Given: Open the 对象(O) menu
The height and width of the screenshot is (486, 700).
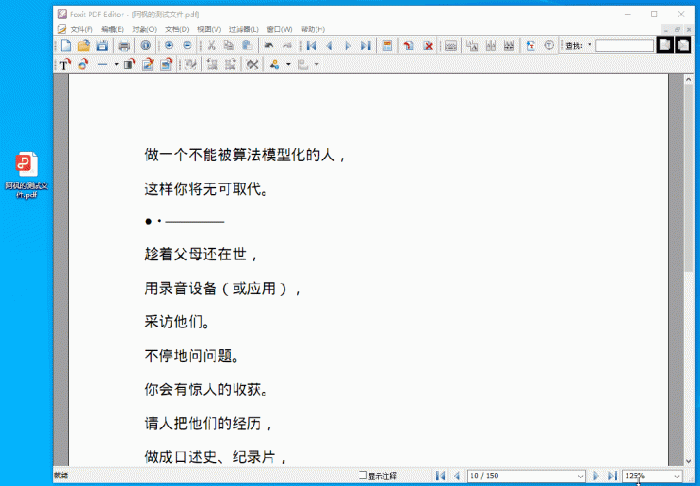Looking at the screenshot, I should click(x=144, y=29).
